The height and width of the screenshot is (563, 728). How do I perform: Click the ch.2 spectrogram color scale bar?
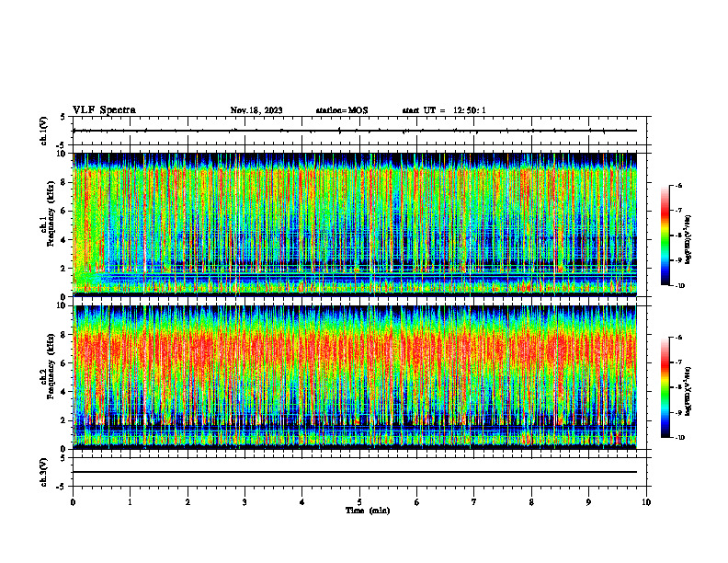(665, 387)
